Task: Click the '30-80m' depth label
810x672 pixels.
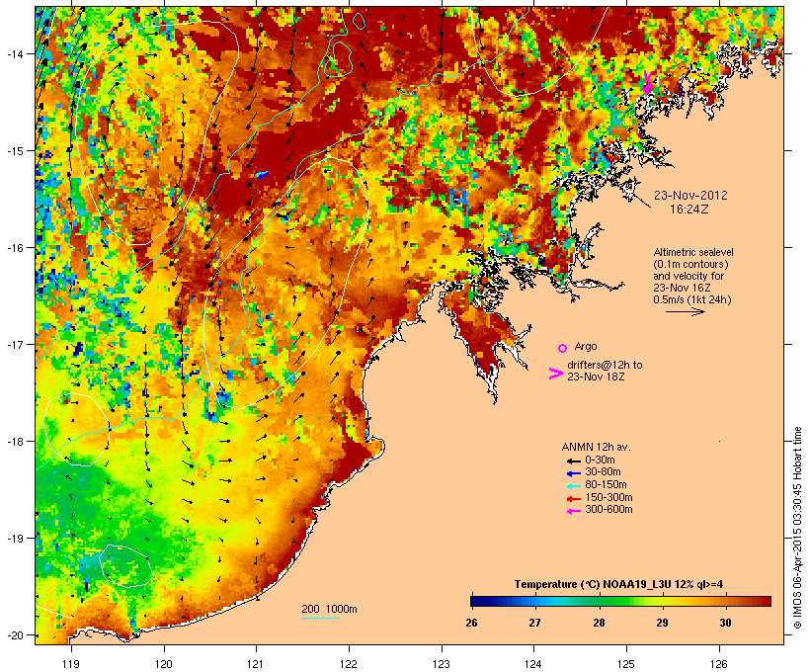Action: pyautogui.click(x=603, y=472)
